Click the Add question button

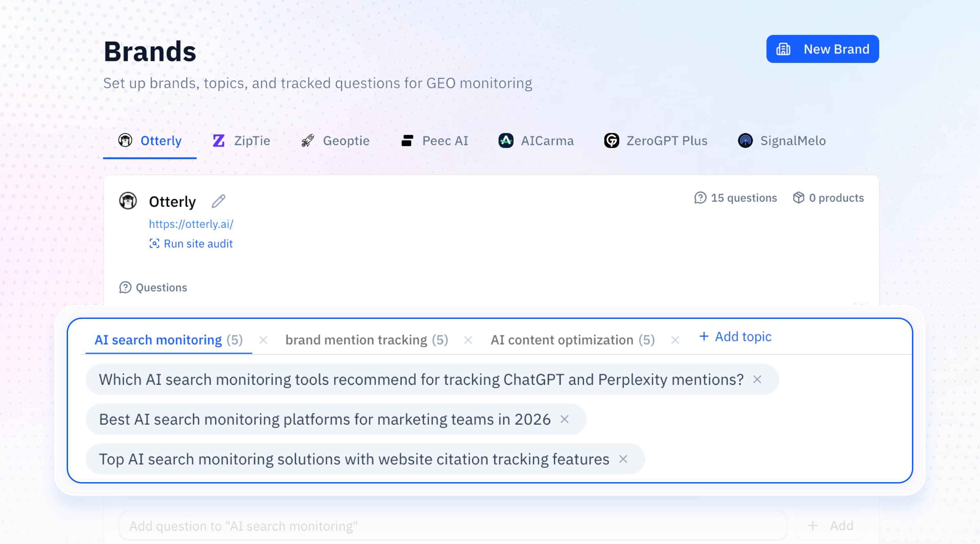pos(830,526)
